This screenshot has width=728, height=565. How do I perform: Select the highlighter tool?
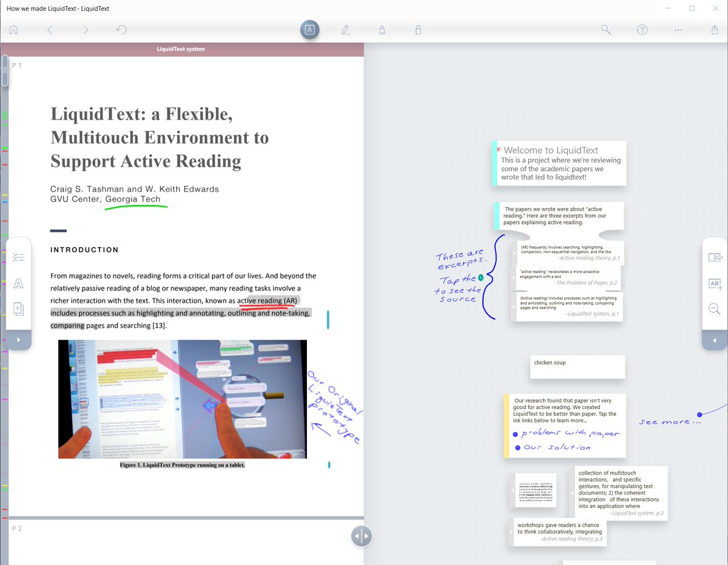382,30
